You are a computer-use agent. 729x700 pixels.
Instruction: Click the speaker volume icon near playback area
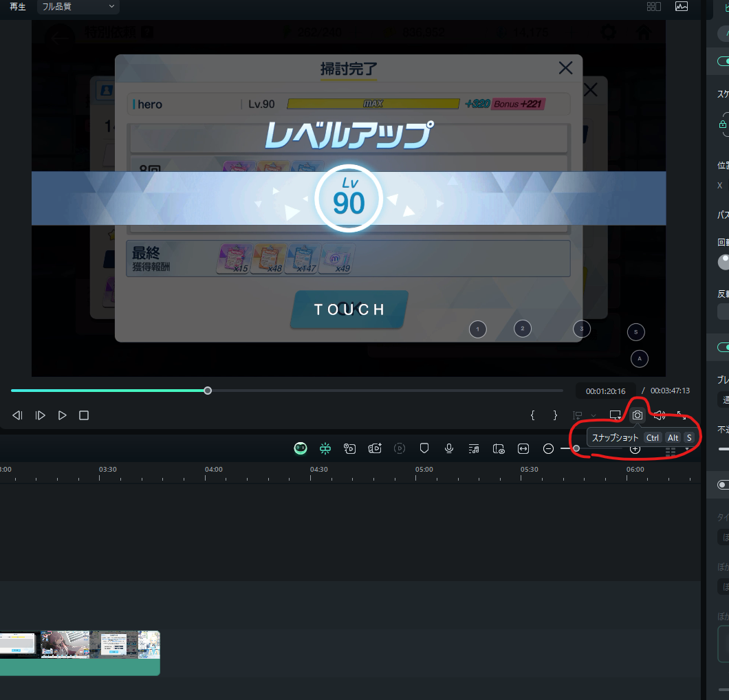659,415
